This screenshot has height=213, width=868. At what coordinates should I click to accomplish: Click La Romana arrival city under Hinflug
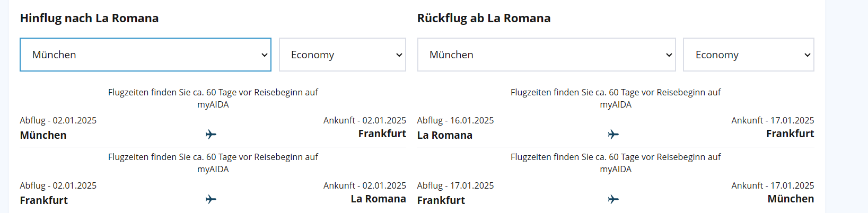pos(378,199)
